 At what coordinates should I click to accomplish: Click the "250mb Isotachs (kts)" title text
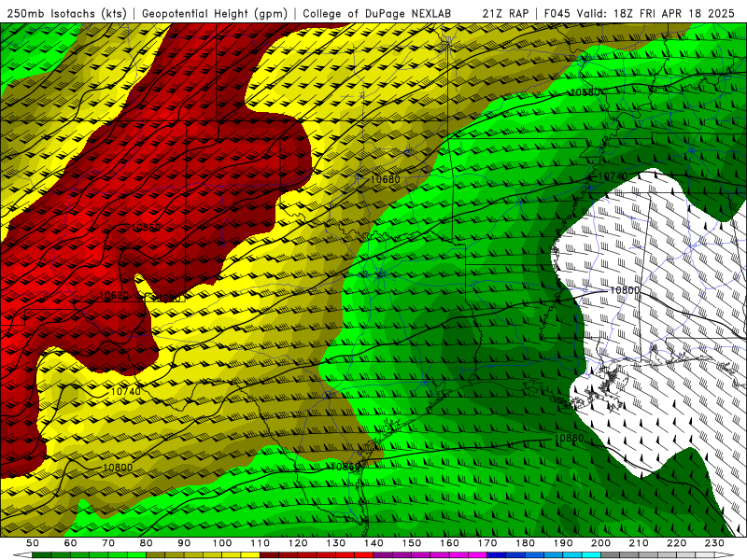pos(66,13)
